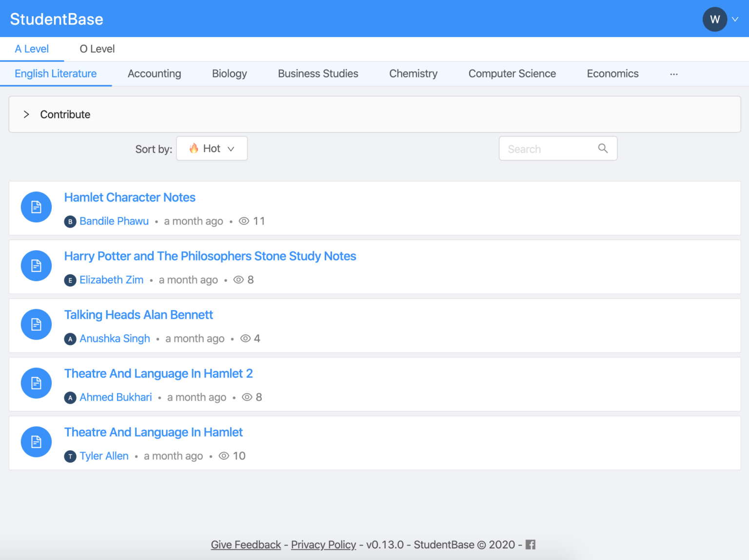Click the Give Feedback link
This screenshot has height=560, width=749.
pos(246,545)
